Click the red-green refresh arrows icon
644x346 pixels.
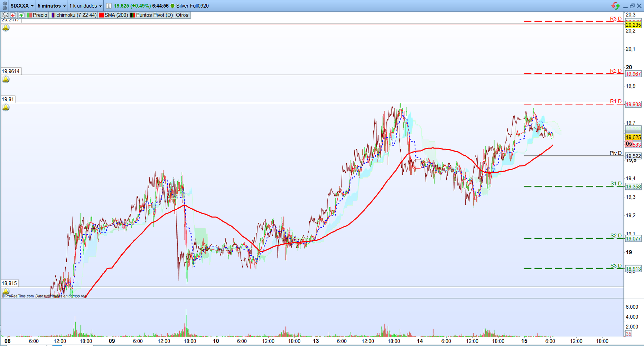point(616,6)
